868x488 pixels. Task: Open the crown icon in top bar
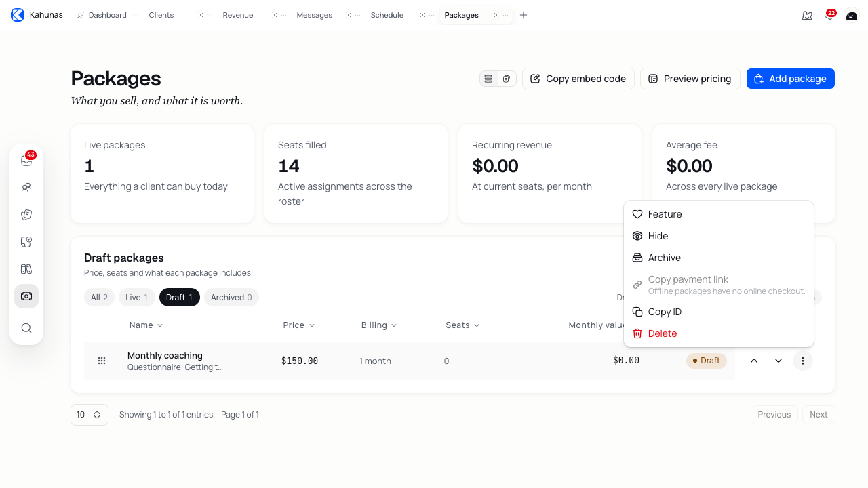click(x=807, y=15)
